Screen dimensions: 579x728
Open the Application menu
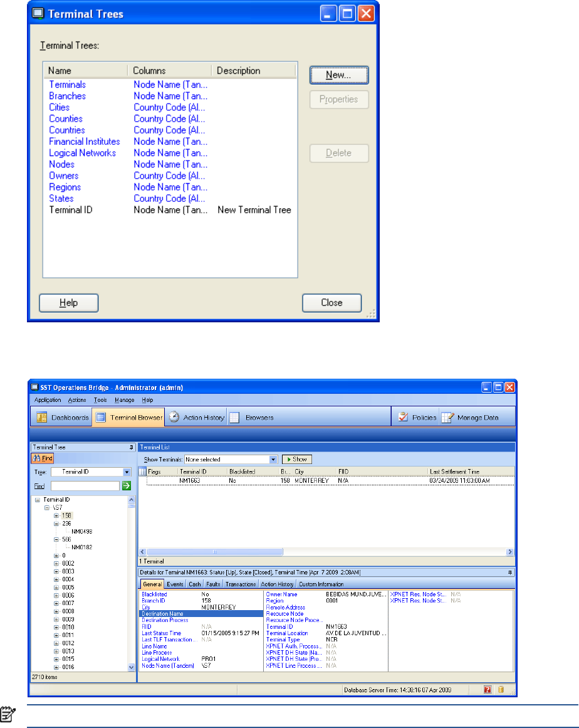tap(48, 400)
